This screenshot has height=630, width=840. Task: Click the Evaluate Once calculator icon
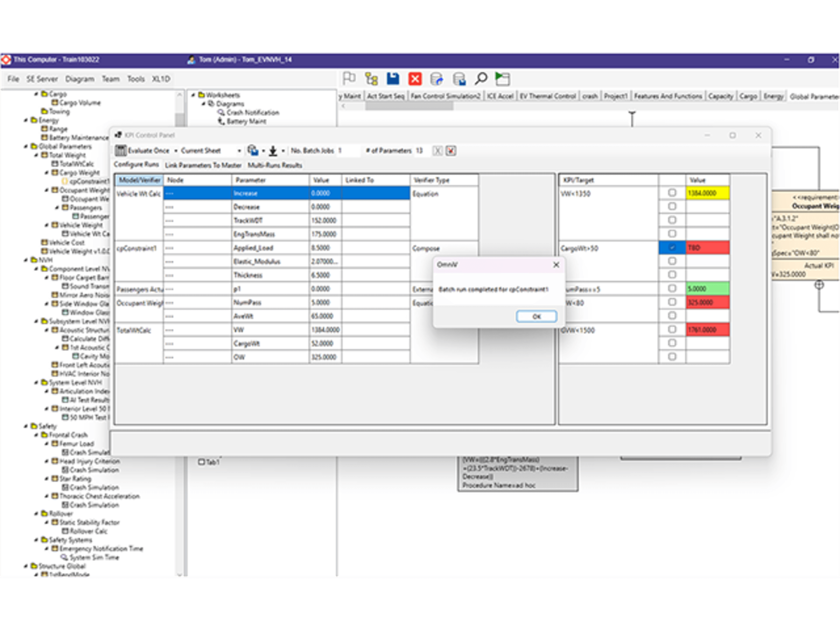click(121, 150)
